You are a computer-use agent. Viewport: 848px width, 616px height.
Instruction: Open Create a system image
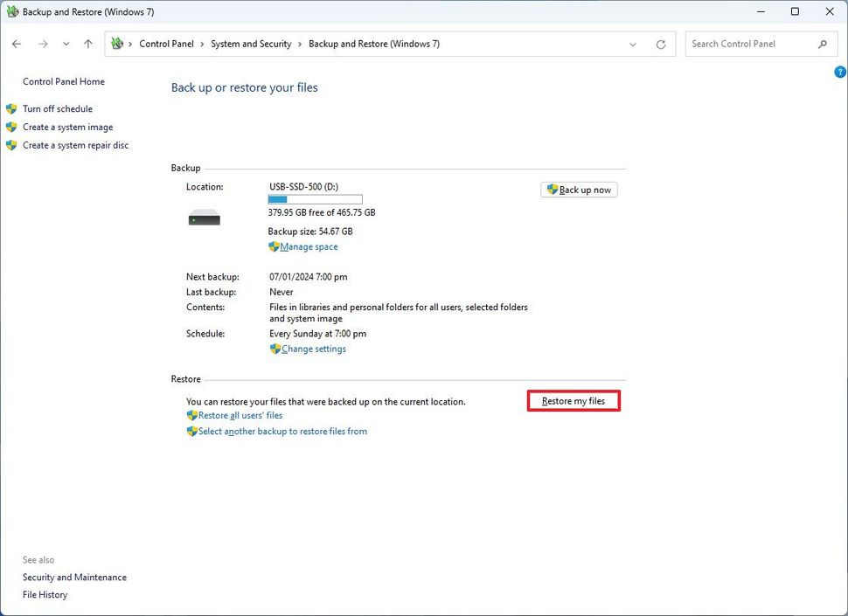click(67, 127)
